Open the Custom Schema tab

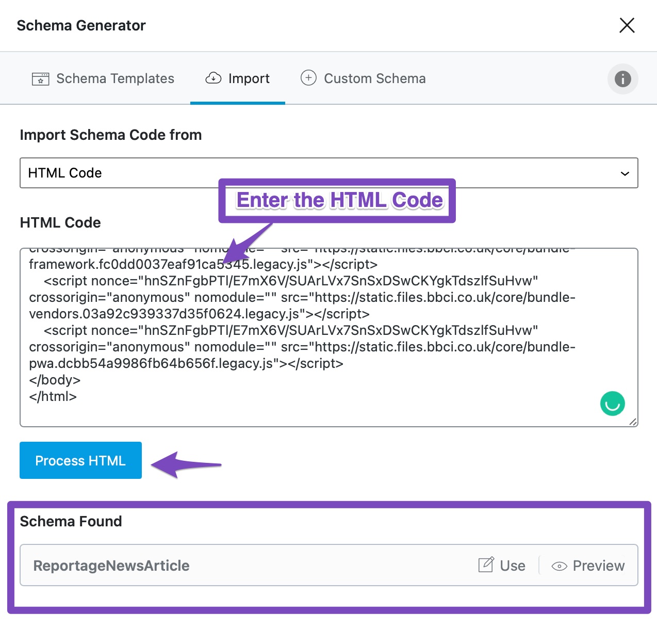pos(363,78)
